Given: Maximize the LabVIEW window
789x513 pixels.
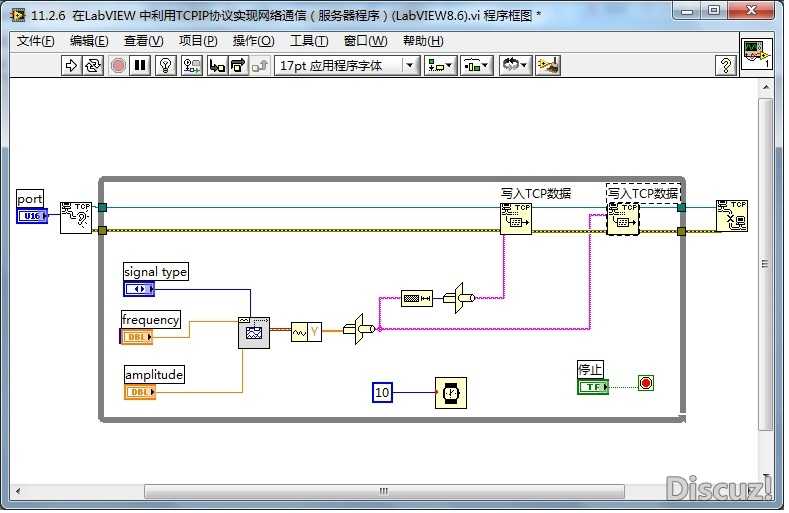Looking at the screenshot, I should click(714, 11).
